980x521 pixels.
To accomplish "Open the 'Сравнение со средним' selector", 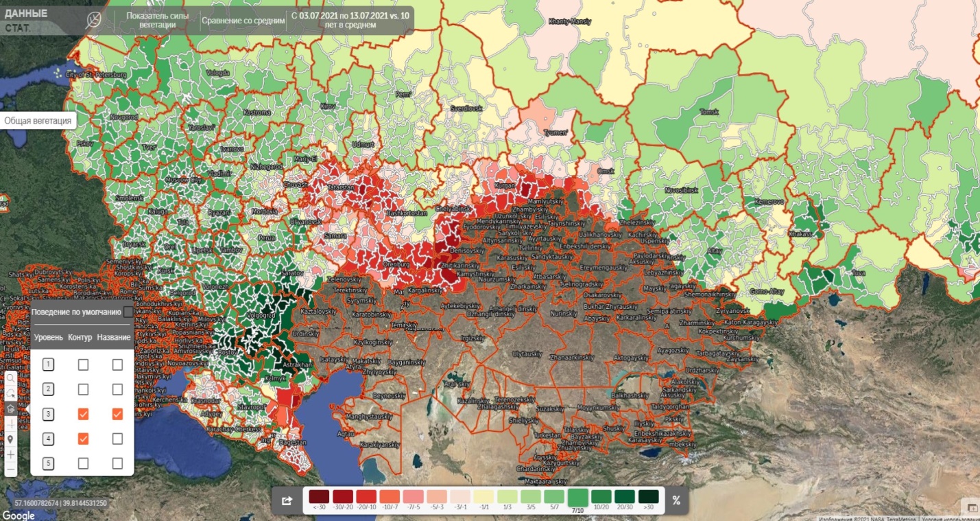I will pos(243,21).
